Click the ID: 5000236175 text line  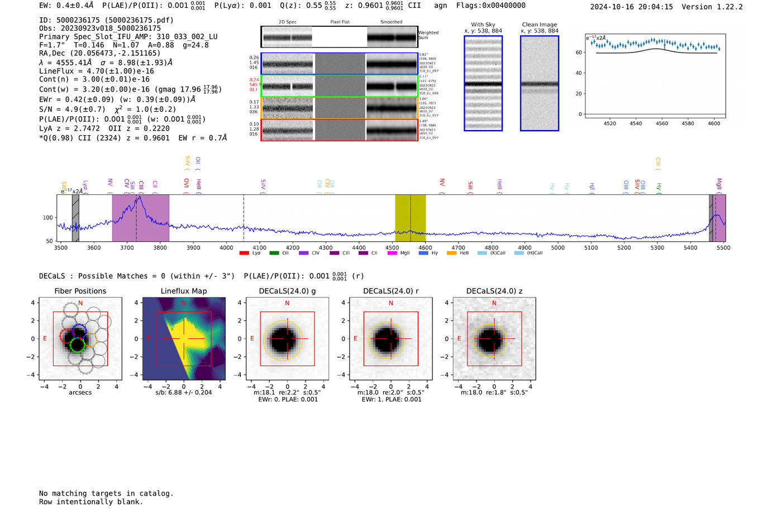pyautogui.click(x=106, y=20)
